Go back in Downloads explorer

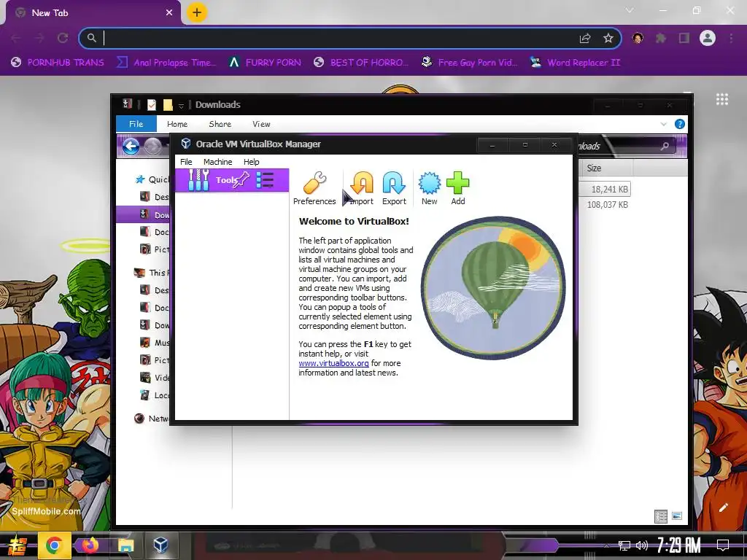[131, 146]
